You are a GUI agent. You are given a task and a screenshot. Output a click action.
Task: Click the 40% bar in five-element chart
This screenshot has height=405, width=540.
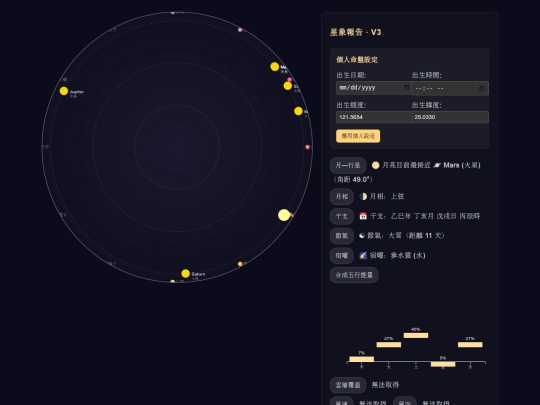[416, 335]
